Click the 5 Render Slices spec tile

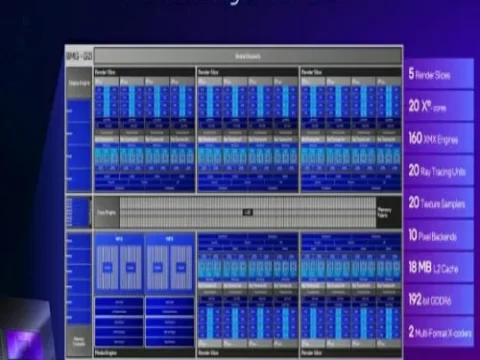439,74
